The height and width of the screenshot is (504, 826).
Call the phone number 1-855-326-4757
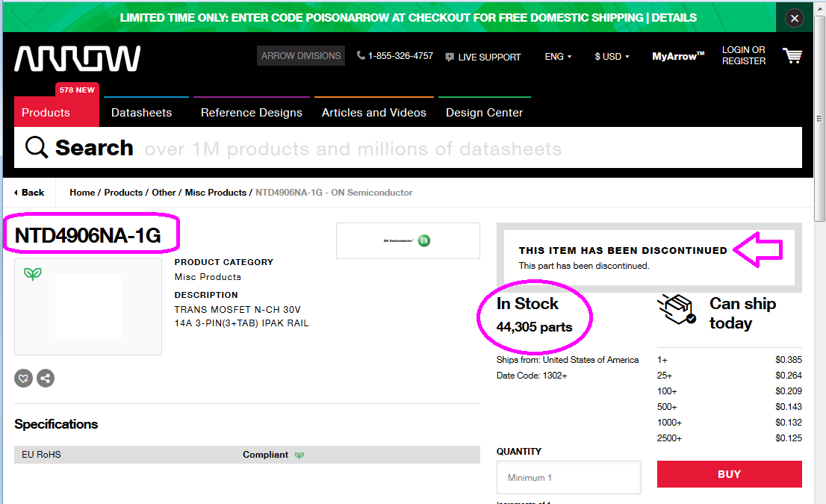[x=395, y=56]
